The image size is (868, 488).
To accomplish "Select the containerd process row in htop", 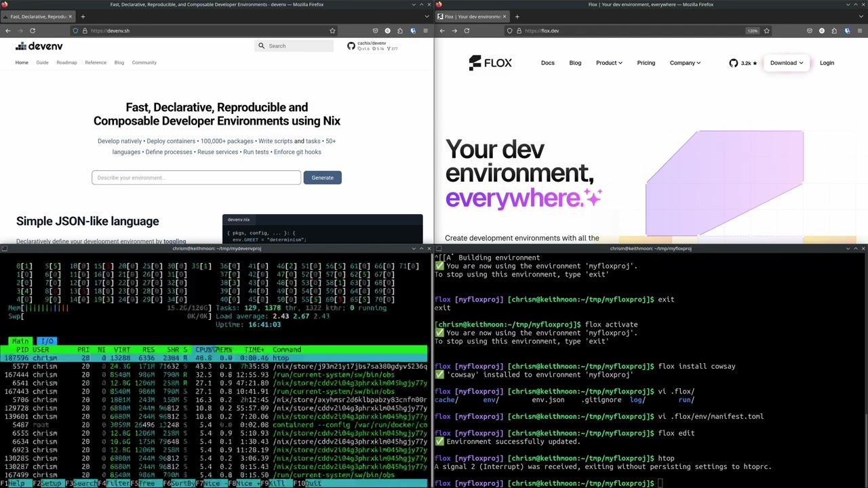I will pyautogui.click(x=214, y=425).
